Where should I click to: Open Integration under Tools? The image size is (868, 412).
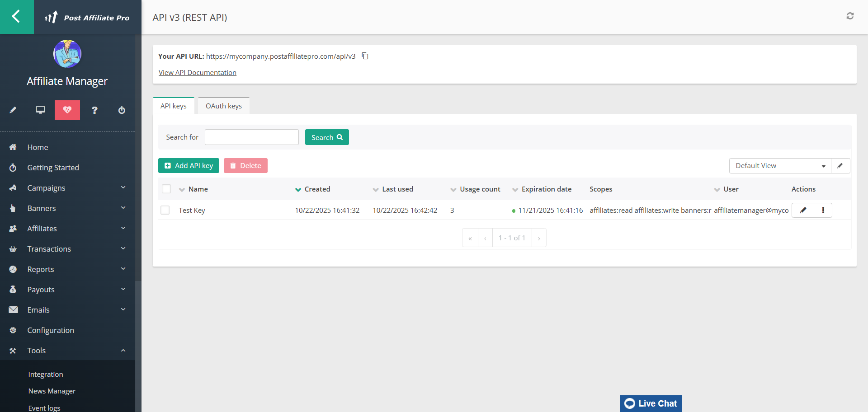coord(46,375)
